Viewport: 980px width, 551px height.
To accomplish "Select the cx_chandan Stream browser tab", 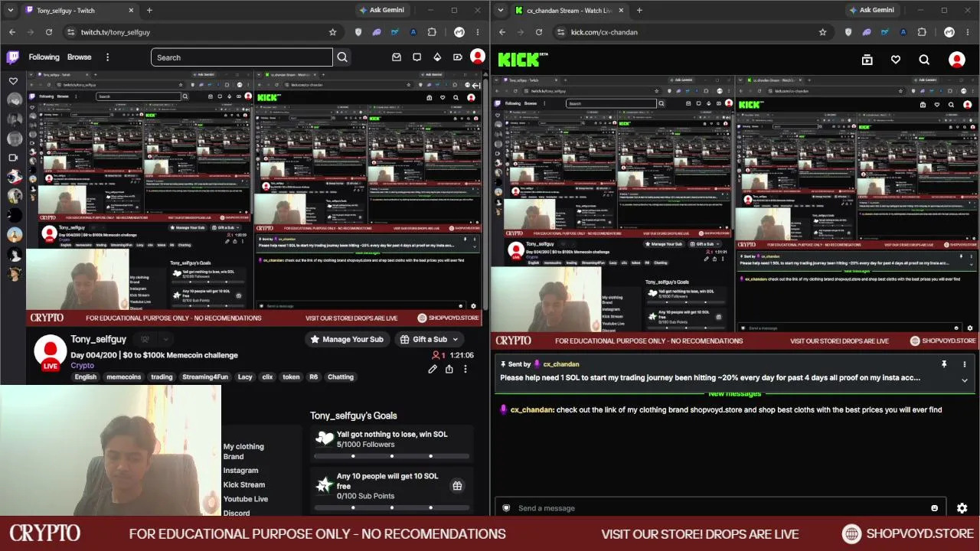I will point(570,11).
